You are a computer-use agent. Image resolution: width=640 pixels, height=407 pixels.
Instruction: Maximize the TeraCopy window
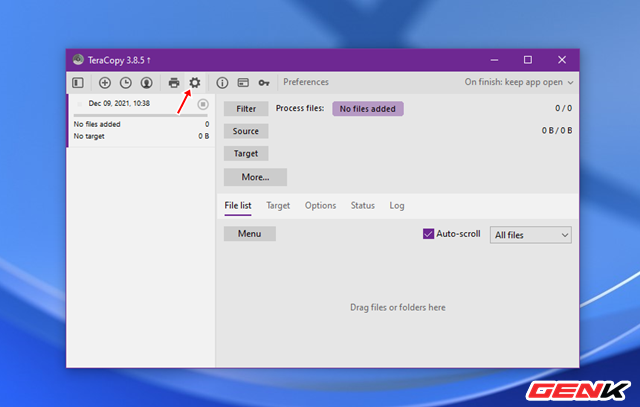(x=528, y=60)
